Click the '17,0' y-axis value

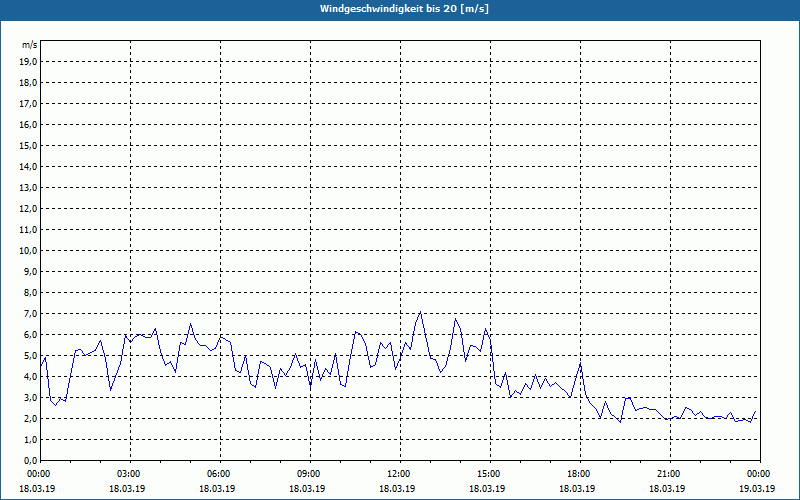tap(28, 104)
